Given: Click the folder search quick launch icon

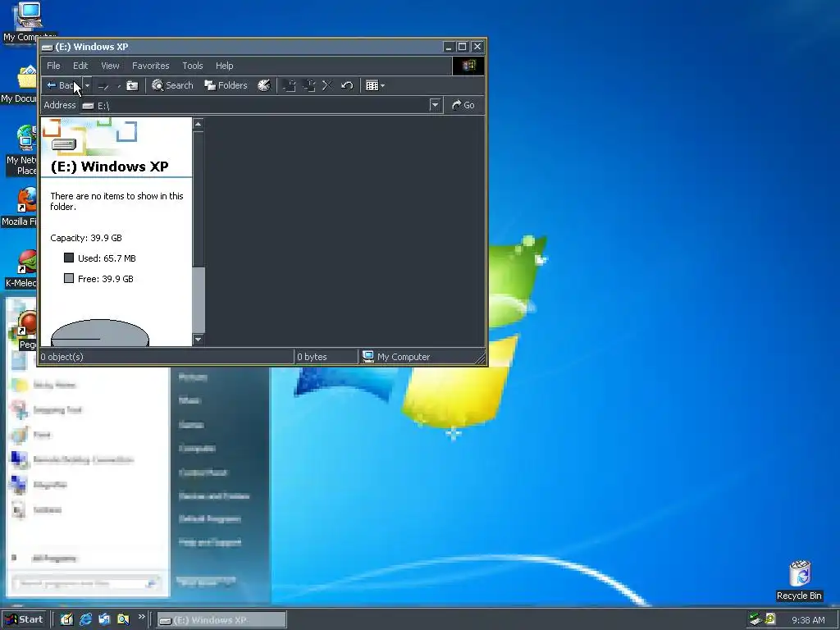Looking at the screenshot, I should click(x=123, y=620).
